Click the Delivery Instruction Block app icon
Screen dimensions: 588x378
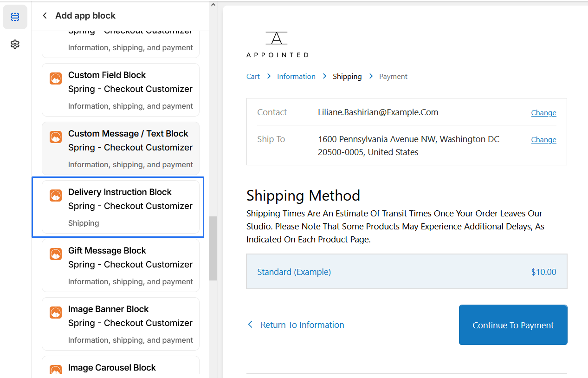pyautogui.click(x=56, y=196)
